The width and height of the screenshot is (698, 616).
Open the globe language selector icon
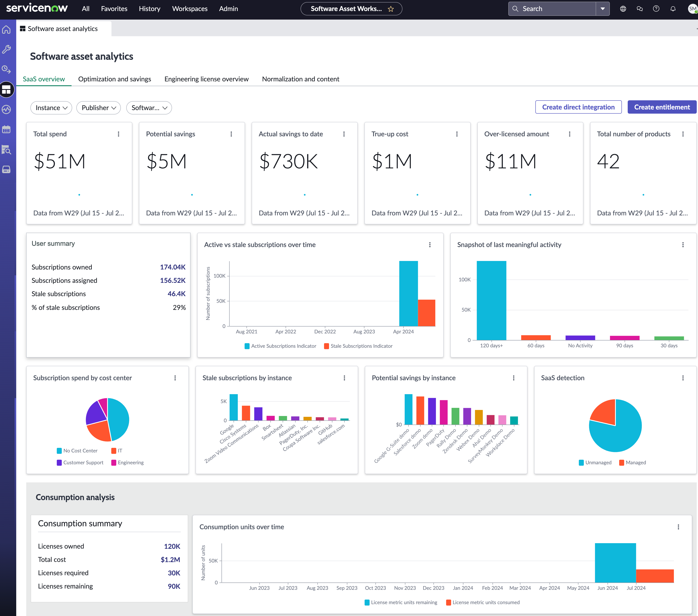click(623, 9)
